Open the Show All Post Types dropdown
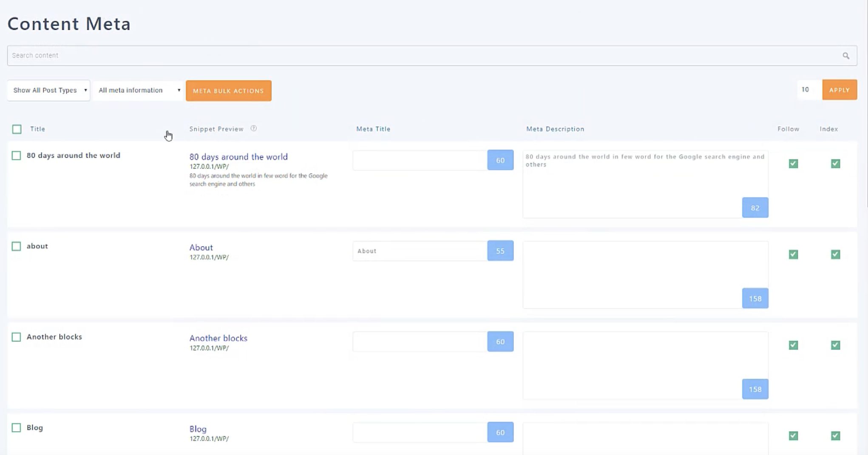868x455 pixels. point(48,90)
